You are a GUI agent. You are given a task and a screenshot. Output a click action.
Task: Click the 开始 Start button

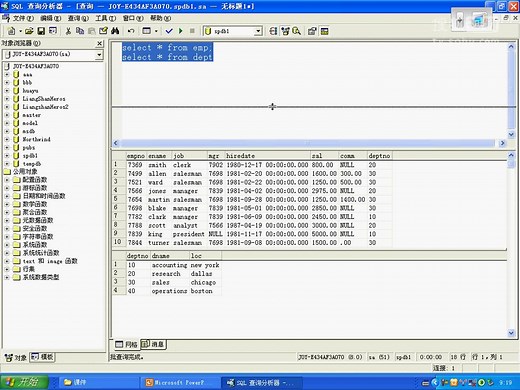(25, 382)
